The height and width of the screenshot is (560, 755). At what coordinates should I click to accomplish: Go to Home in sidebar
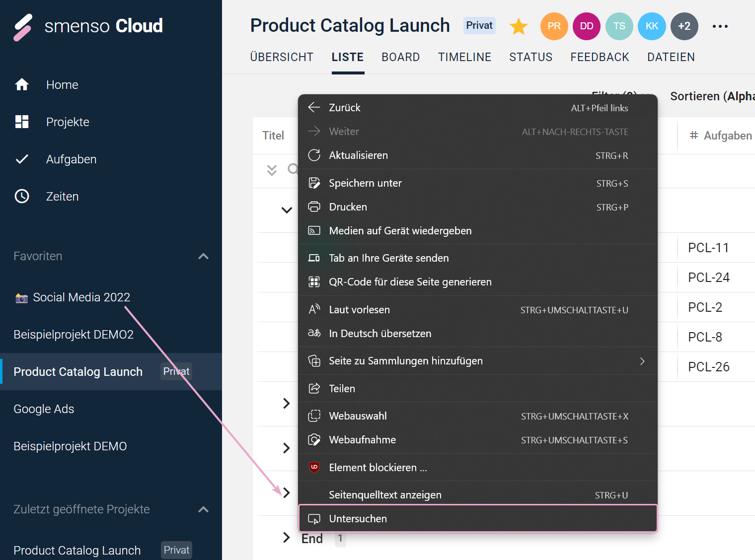click(x=62, y=85)
